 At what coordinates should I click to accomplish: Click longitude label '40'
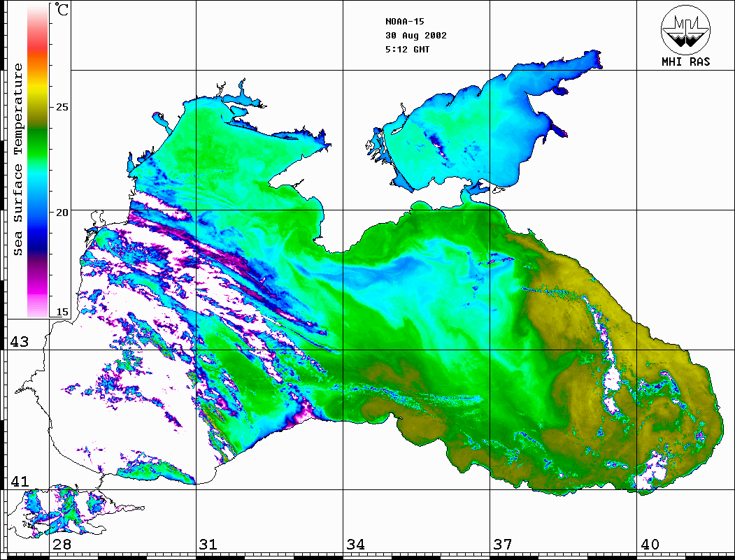click(x=650, y=545)
